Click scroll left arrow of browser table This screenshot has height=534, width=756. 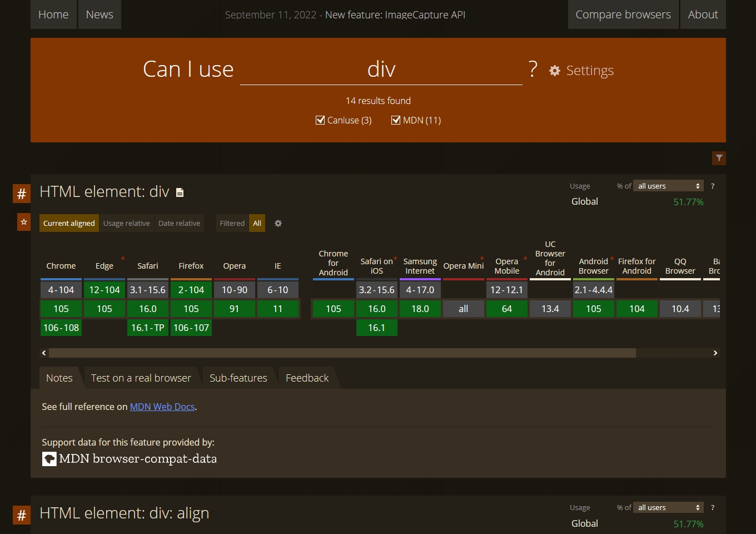(x=44, y=353)
